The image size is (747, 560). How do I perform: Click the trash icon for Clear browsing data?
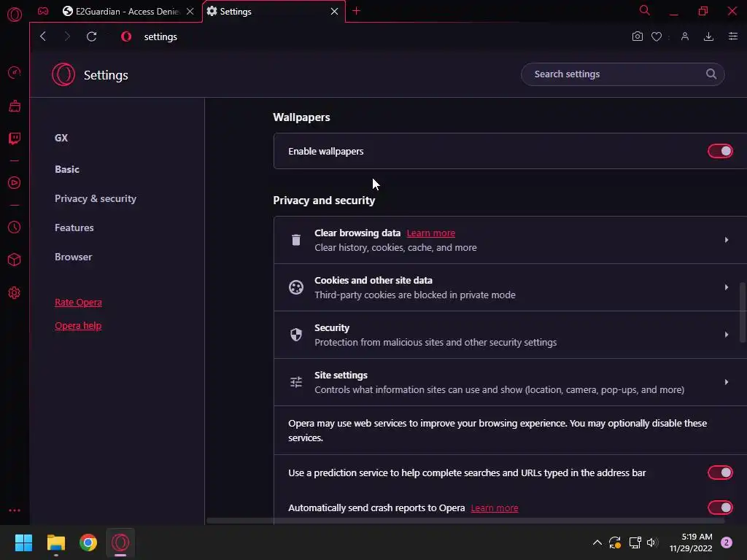[296, 240]
